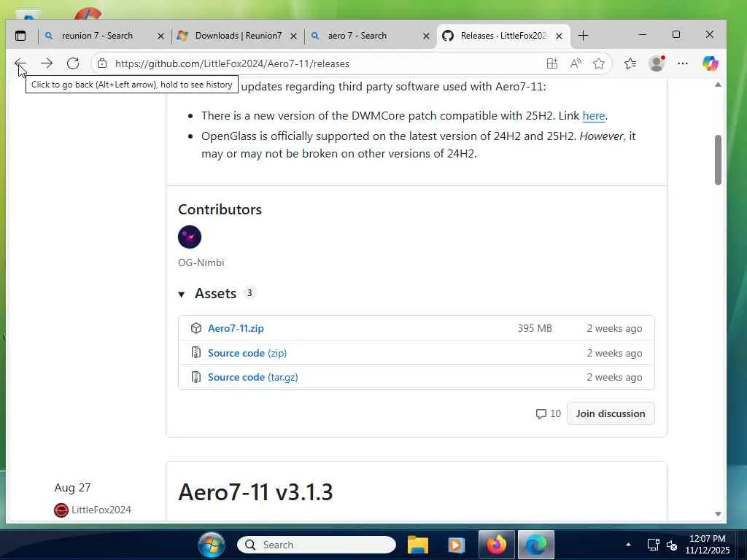Open OG-Nimbi contributor avatar
The image size is (747, 560).
click(x=190, y=237)
